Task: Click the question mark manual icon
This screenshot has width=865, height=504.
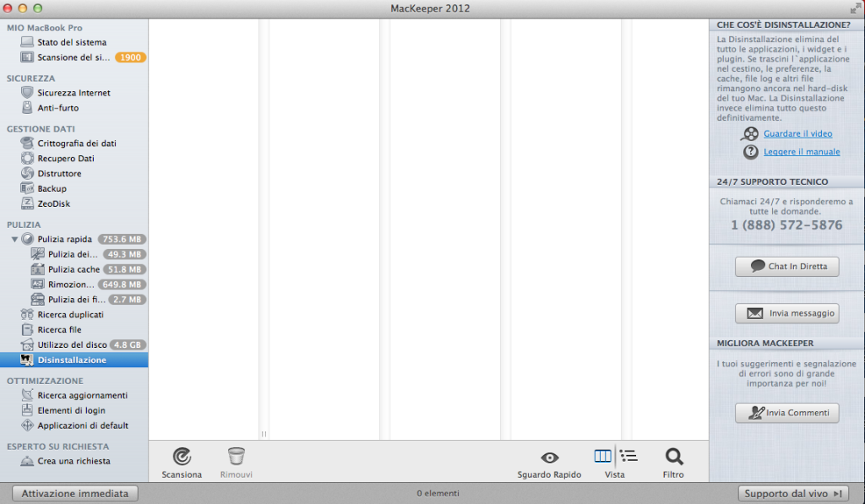Action: (750, 152)
